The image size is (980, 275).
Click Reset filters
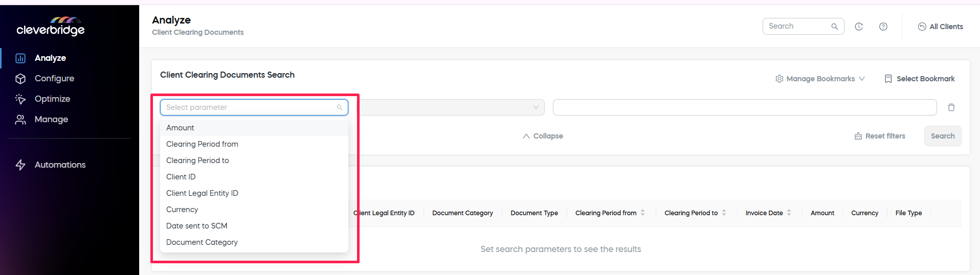coord(880,136)
